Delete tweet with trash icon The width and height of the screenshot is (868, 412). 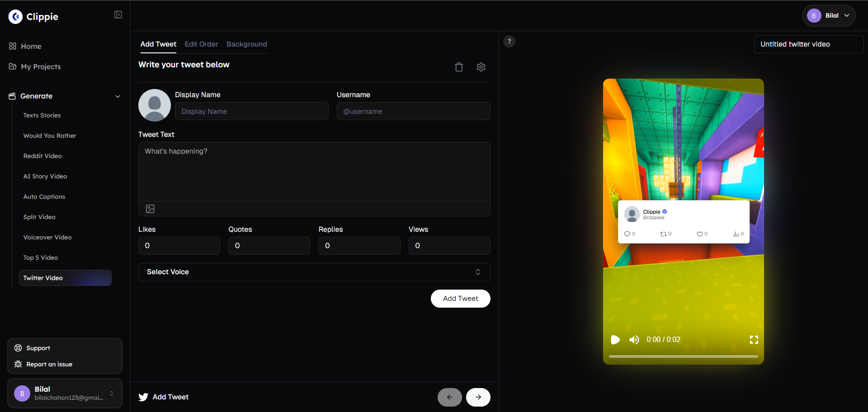tap(459, 67)
